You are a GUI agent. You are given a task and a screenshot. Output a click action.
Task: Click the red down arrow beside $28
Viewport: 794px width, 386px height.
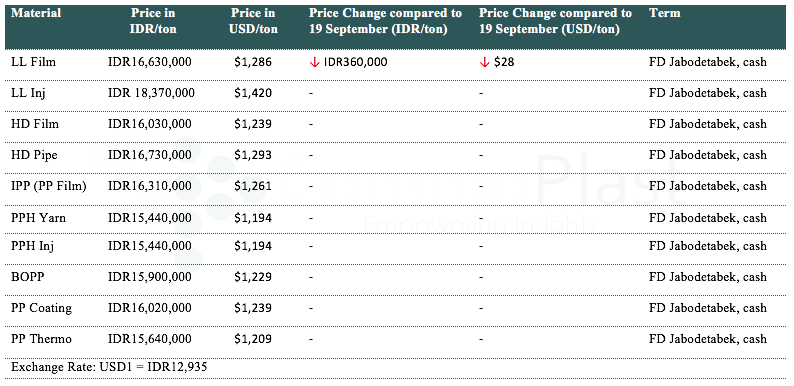(x=485, y=62)
